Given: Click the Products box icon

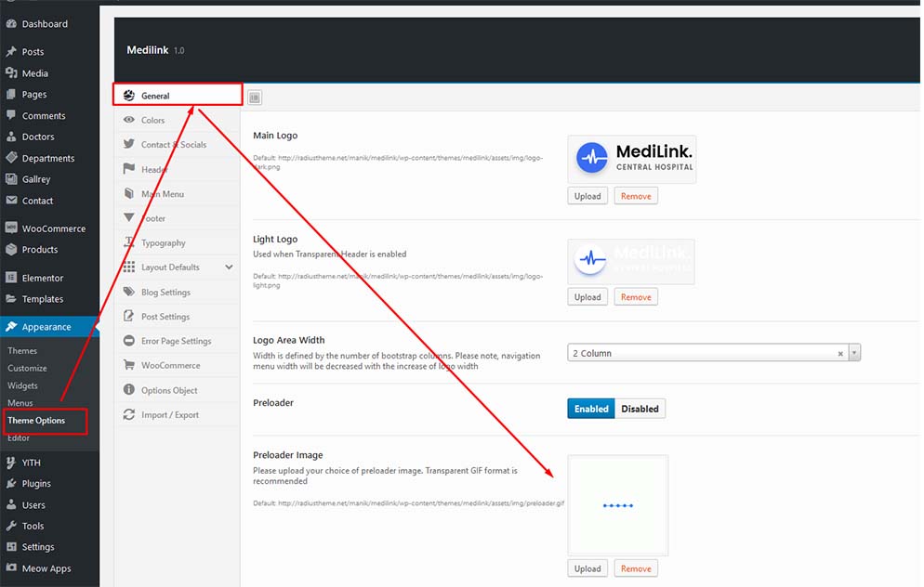Looking at the screenshot, I should pos(11,249).
